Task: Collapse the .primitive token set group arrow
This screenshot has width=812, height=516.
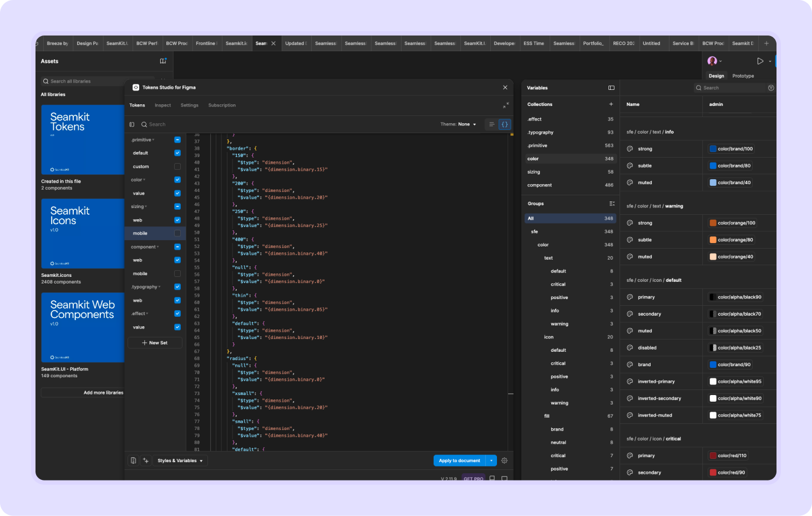Action: pyautogui.click(x=154, y=140)
